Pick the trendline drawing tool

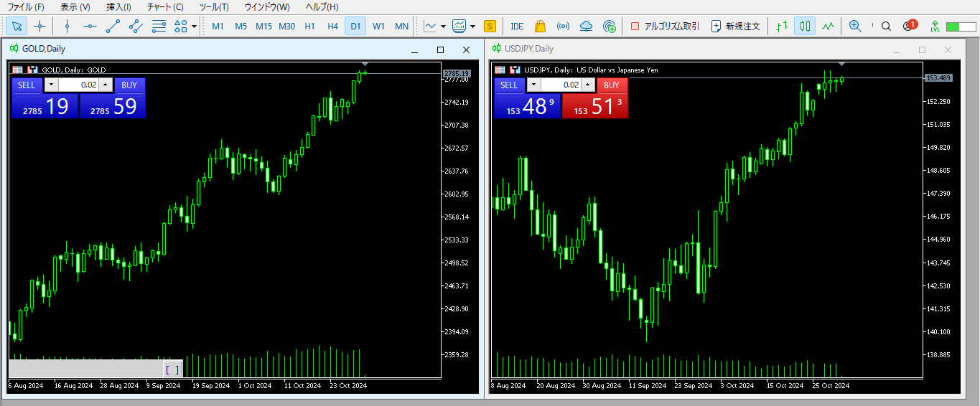tap(113, 27)
